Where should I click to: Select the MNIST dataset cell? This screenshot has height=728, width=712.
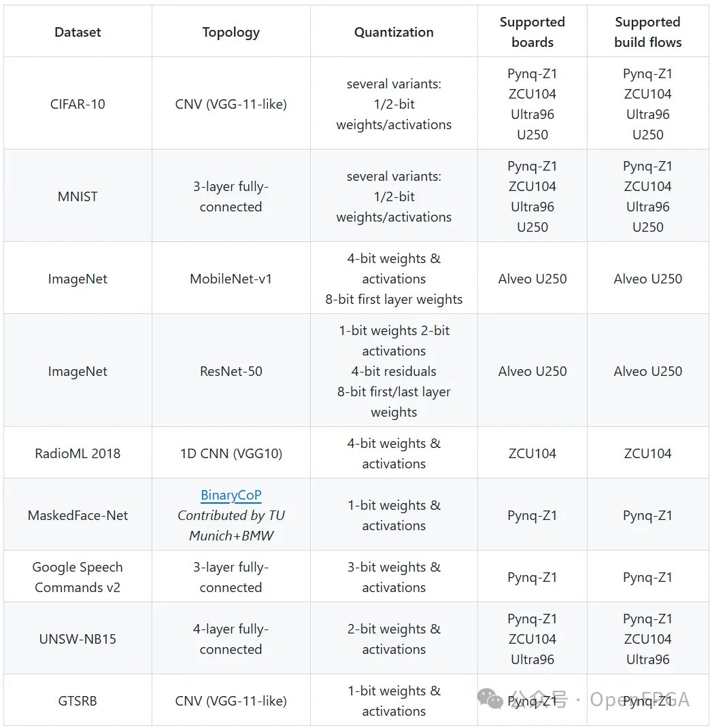click(78, 196)
